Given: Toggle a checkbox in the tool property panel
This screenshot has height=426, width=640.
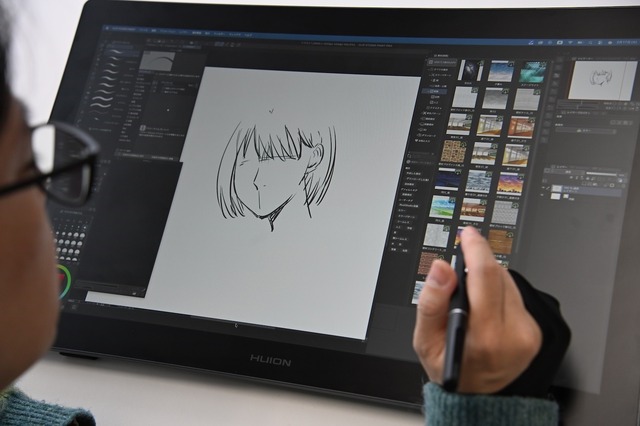Looking at the screenshot, I should 144,128.
